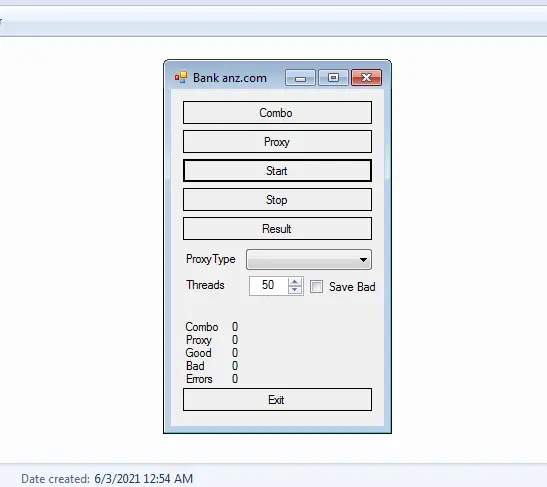
Task: Start the checker with the Start button
Action: click(277, 171)
